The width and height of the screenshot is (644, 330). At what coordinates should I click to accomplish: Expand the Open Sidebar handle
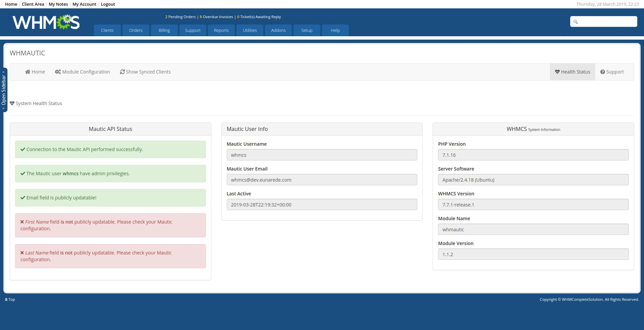point(4,90)
